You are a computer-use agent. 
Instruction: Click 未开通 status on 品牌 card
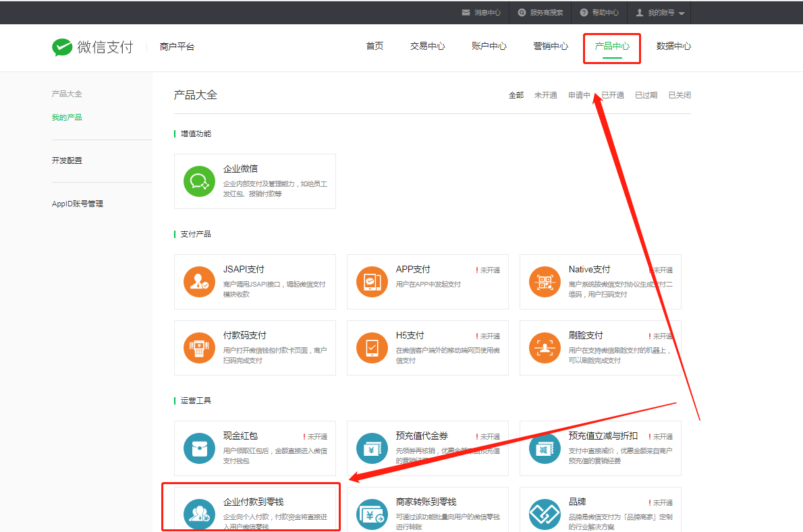pyautogui.click(x=661, y=503)
